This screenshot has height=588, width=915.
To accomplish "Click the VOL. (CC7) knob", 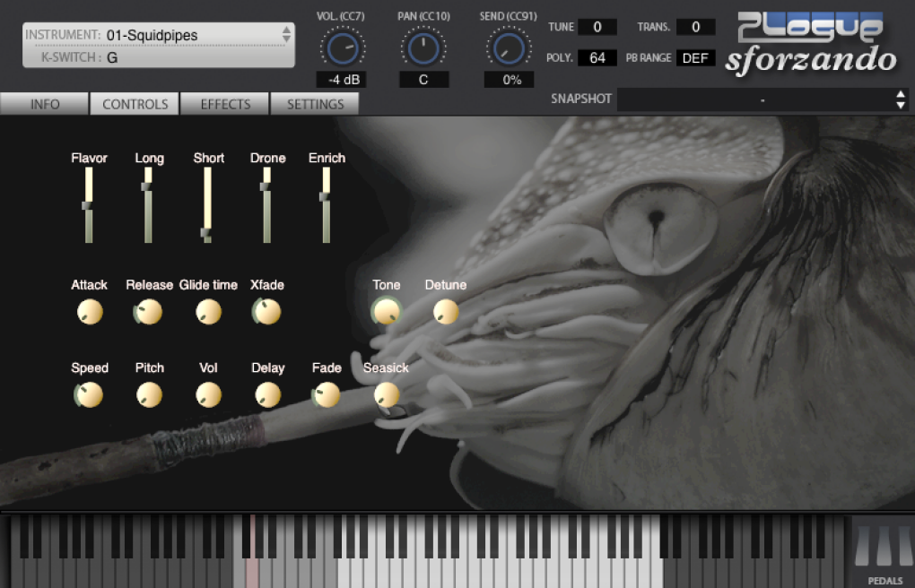I will tap(342, 48).
